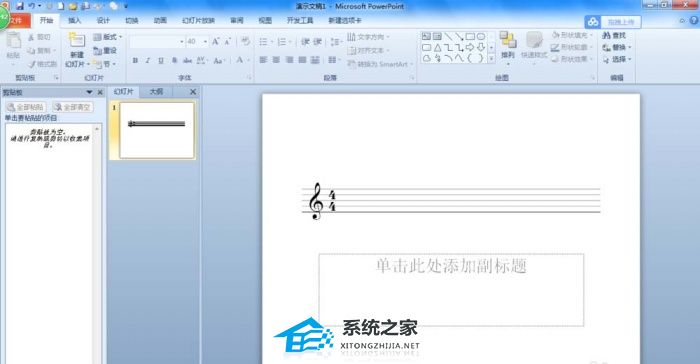Save the presentation from the quick access toolbar
The width and height of the screenshot is (700, 364).
pos(20,6)
